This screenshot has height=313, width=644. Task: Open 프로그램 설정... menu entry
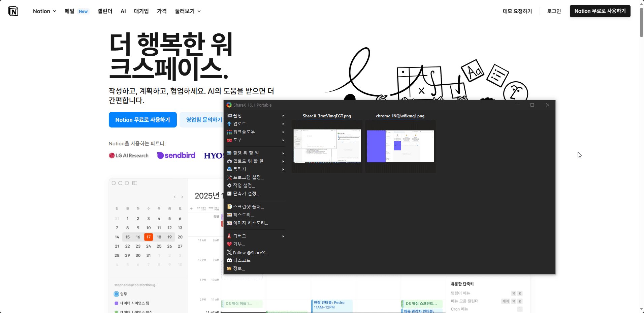249,177
